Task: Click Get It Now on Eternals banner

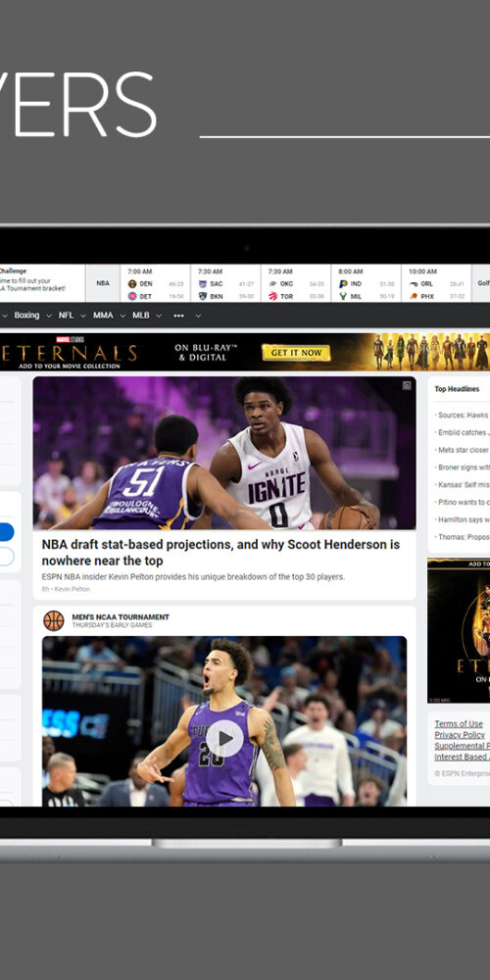Action: [x=296, y=353]
